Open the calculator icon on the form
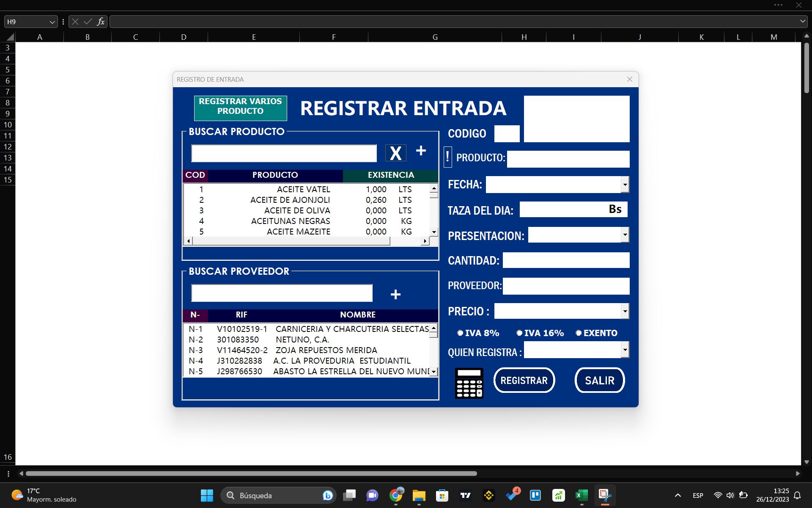 click(469, 382)
